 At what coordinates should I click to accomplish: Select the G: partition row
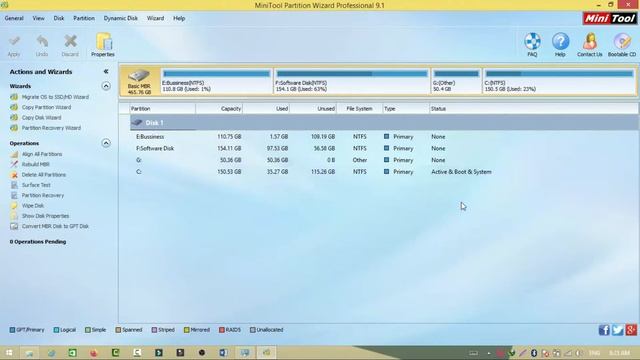pos(384,160)
